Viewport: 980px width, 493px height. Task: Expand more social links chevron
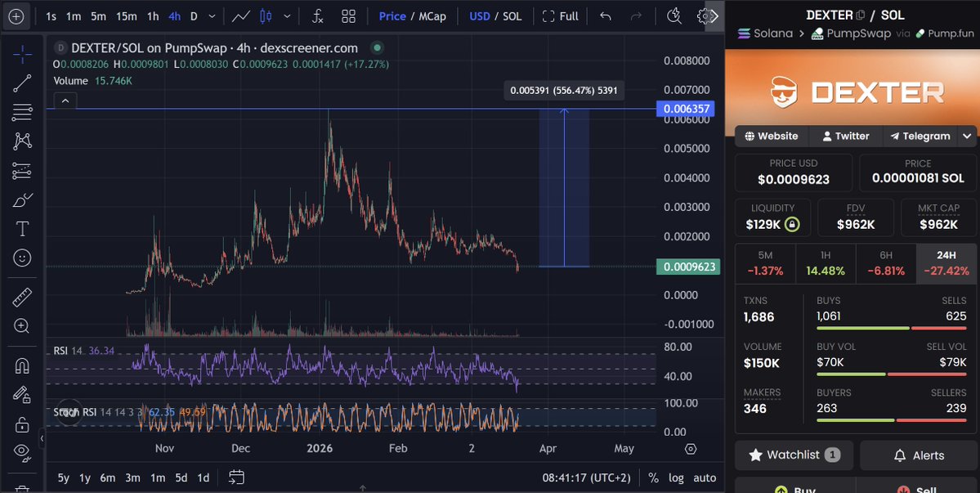[x=968, y=136]
